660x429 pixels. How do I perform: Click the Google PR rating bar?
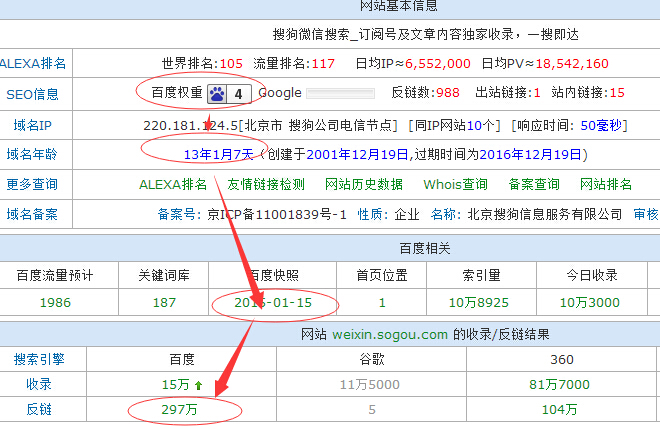click(x=340, y=94)
